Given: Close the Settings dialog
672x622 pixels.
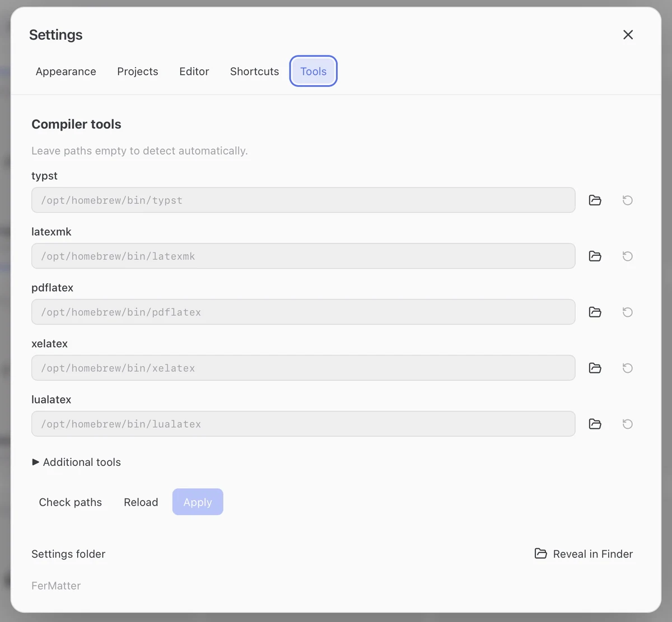Looking at the screenshot, I should [628, 35].
